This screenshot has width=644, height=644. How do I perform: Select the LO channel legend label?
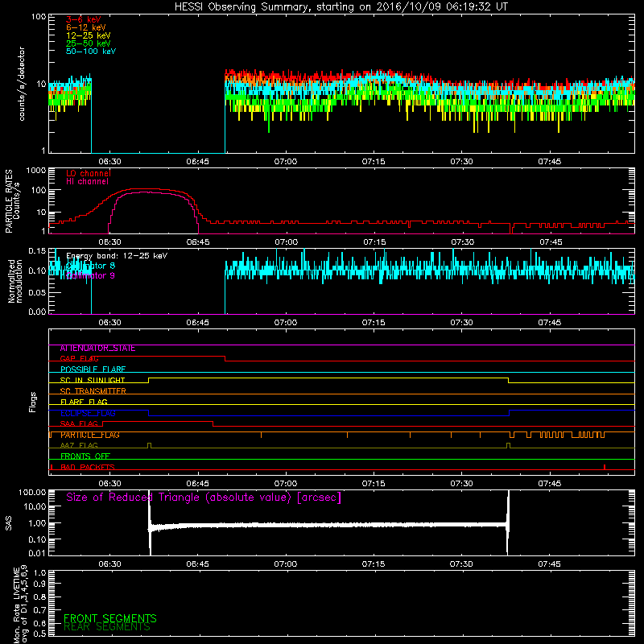(89, 173)
